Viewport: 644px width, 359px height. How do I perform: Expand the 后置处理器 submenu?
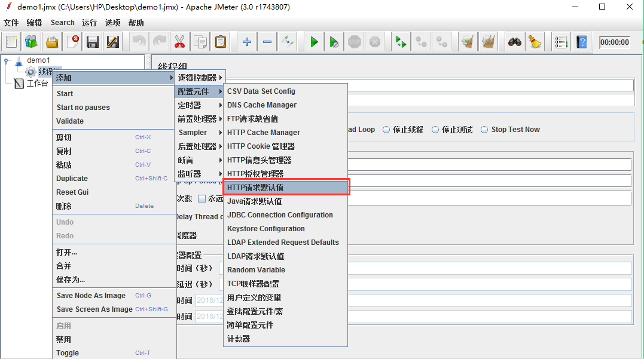[x=200, y=146]
